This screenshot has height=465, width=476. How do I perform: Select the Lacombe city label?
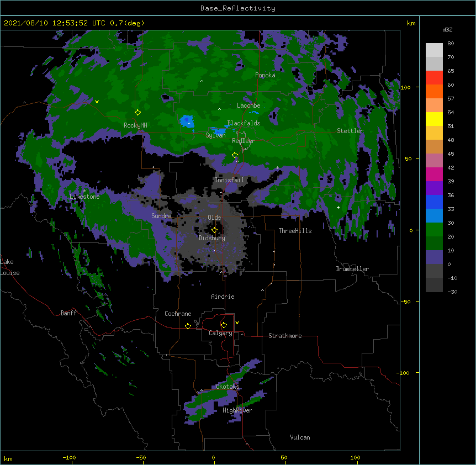click(248, 105)
